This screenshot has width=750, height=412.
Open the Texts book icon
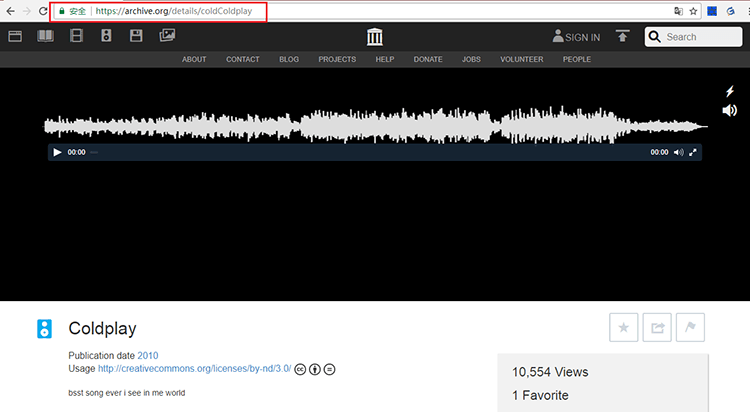coord(45,36)
